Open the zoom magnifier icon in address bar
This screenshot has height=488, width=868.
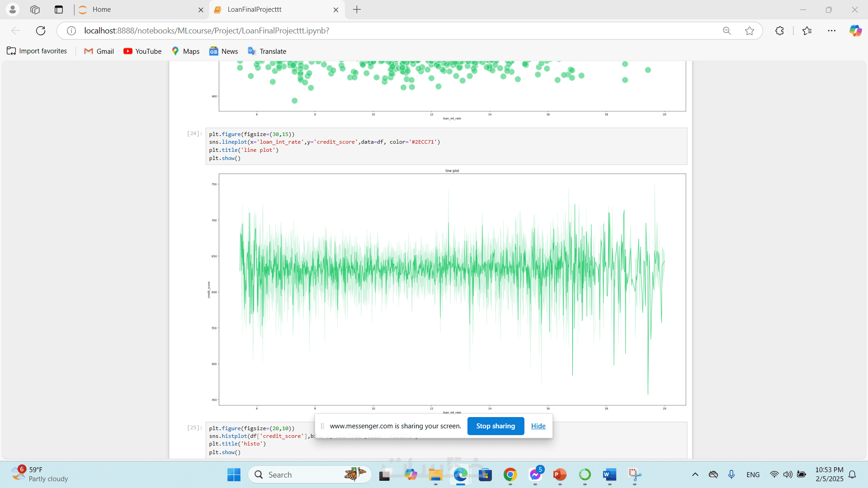(726, 31)
